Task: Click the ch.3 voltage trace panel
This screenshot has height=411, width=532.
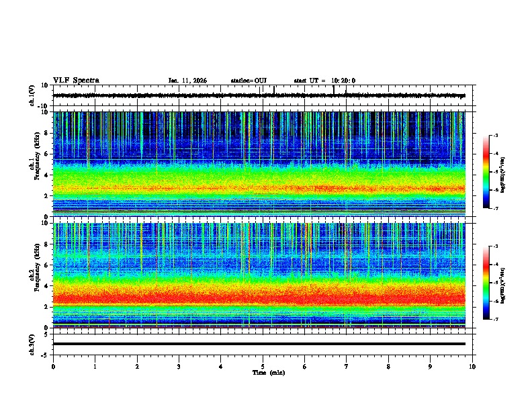Action: 263,345
